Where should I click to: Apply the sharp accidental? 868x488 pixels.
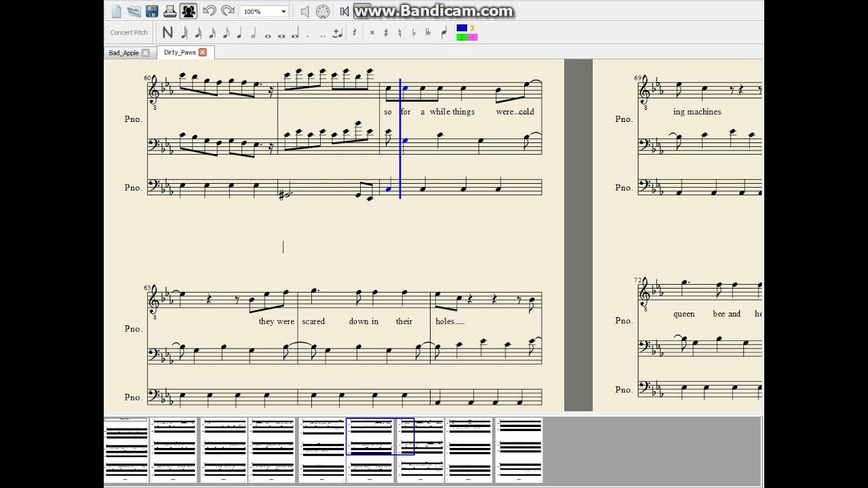click(x=386, y=33)
